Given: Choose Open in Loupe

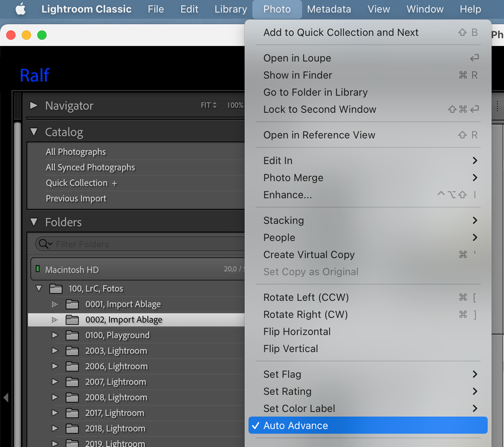Looking at the screenshot, I should point(368,58).
